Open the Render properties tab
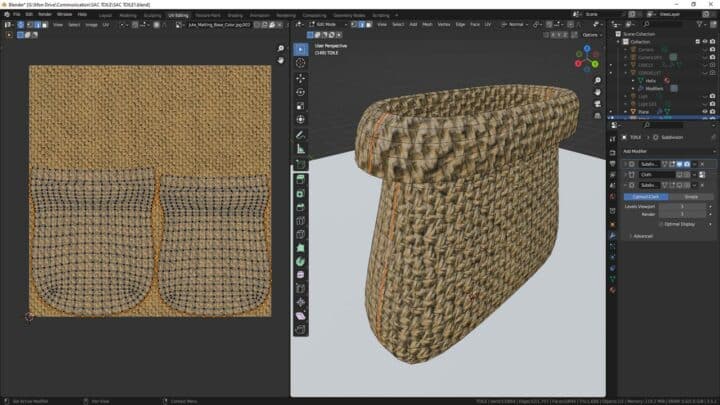Viewport: 720px width, 405px height. (x=612, y=152)
